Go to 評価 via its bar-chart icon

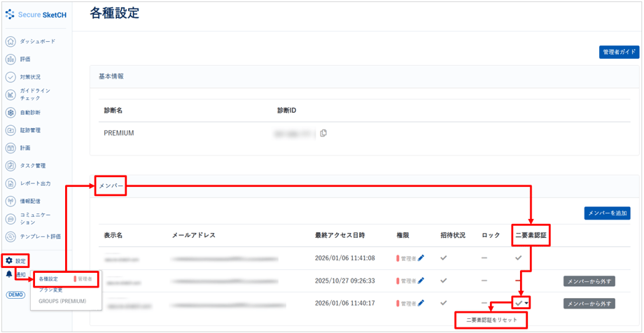point(10,59)
